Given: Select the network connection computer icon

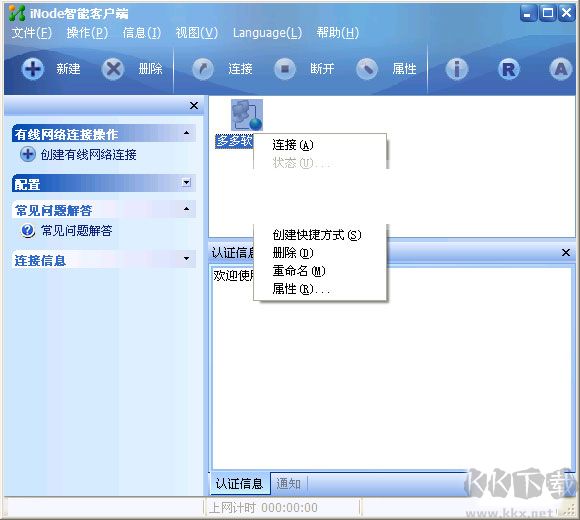Looking at the screenshot, I should coord(247,115).
